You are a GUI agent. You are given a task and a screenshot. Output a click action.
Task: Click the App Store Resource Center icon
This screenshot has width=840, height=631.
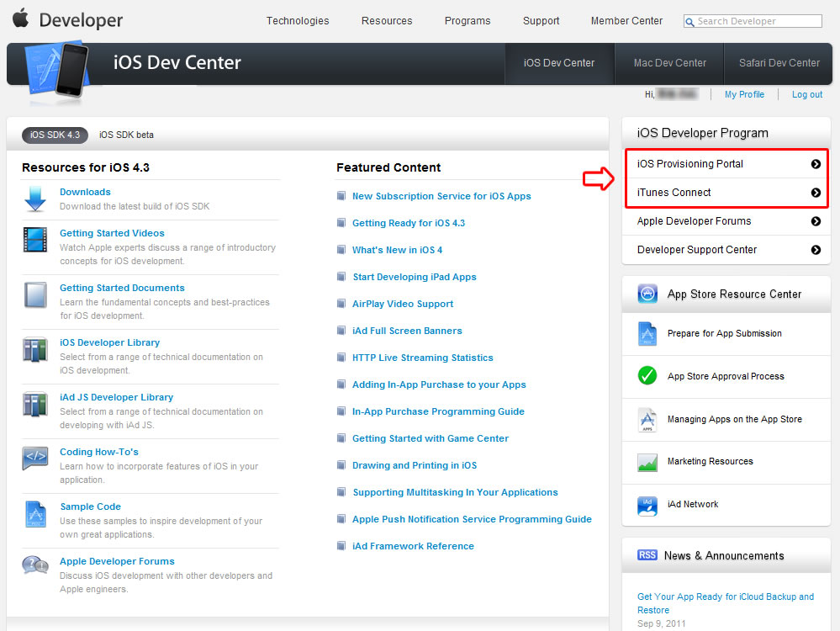[x=647, y=294]
